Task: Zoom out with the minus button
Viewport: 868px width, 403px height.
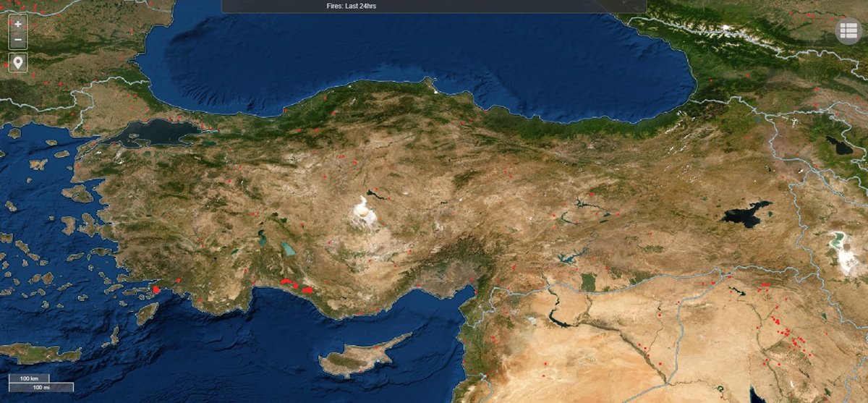Action: 18,41
